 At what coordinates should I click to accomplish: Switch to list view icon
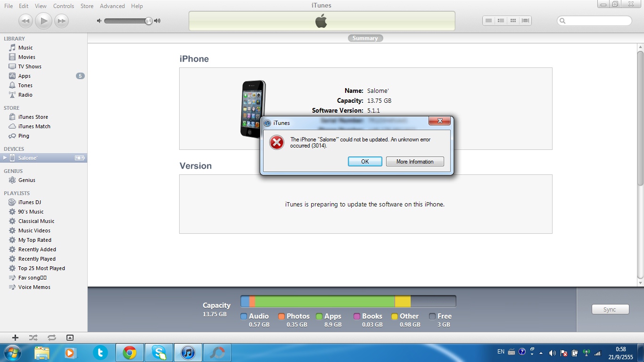(x=489, y=21)
